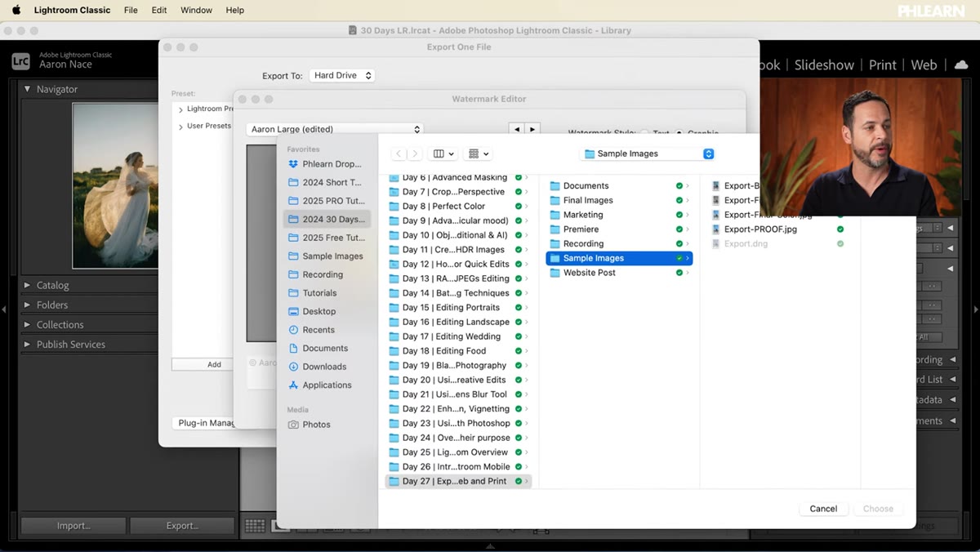Open the cloud sync status icon
The image size is (980, 552).
961,65
